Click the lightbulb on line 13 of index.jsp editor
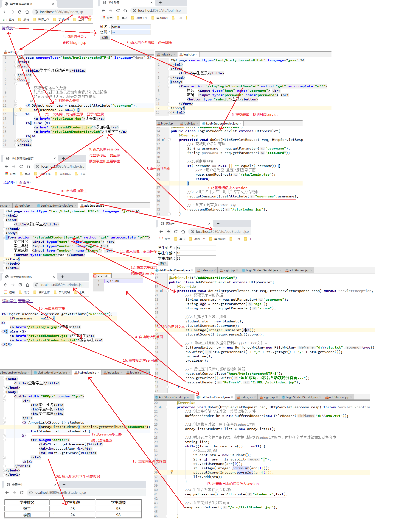The image size is (393, 532). click(x=20, y=110)
